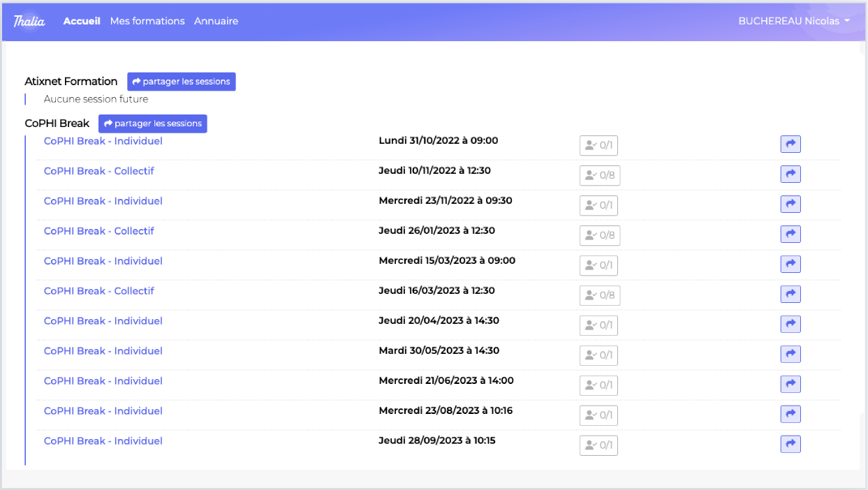Open the 23/08/2023 Individuel session link

pyautogui.click(x=103, y=411)
